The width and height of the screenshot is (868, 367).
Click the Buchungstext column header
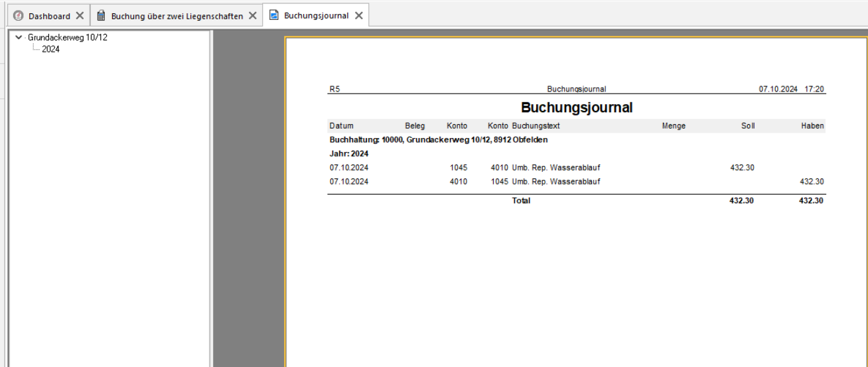point(536,126)
